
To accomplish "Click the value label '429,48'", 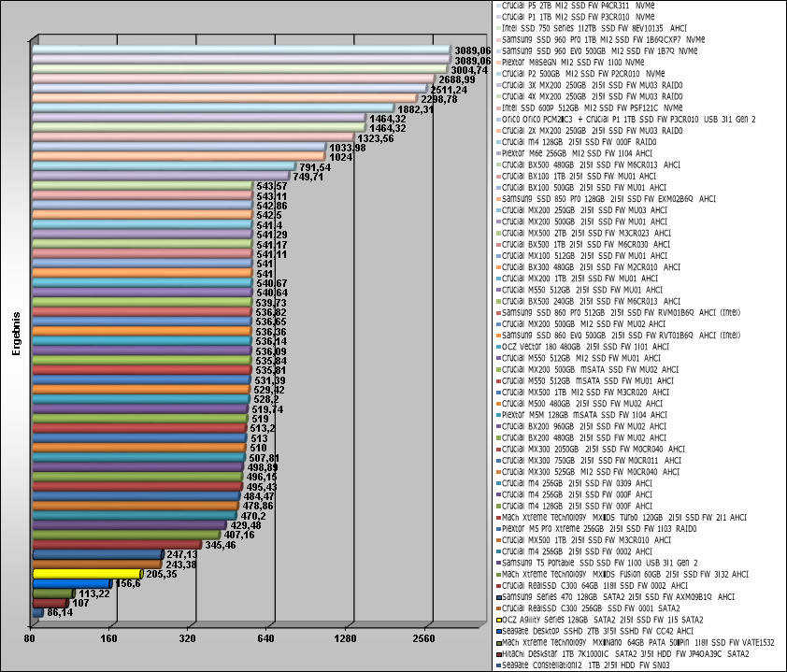I will (246, 525).
